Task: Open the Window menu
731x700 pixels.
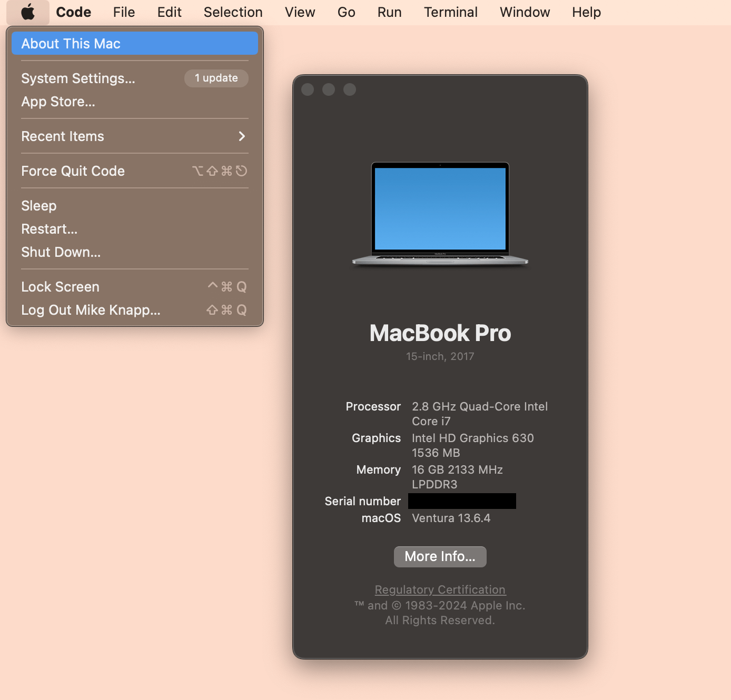Action: coord(525,12)
